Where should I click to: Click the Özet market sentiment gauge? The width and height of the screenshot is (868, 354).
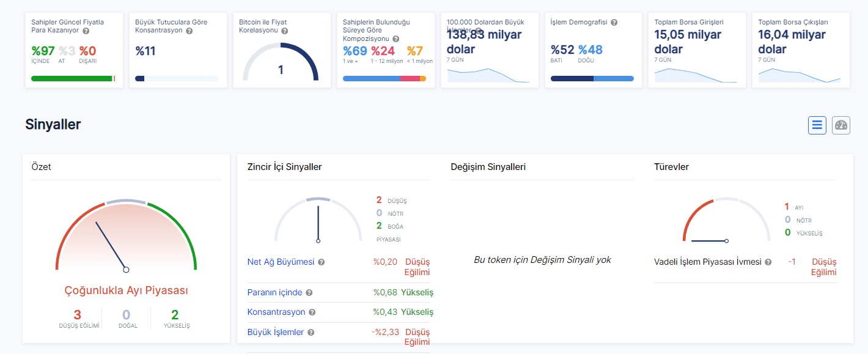coord(126,238)
